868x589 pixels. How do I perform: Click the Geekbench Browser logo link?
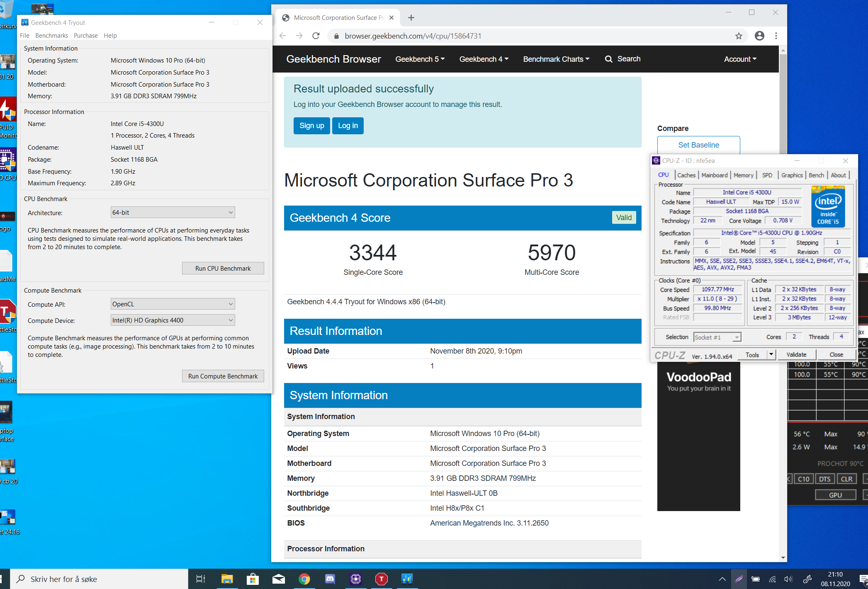pos(333,59)
